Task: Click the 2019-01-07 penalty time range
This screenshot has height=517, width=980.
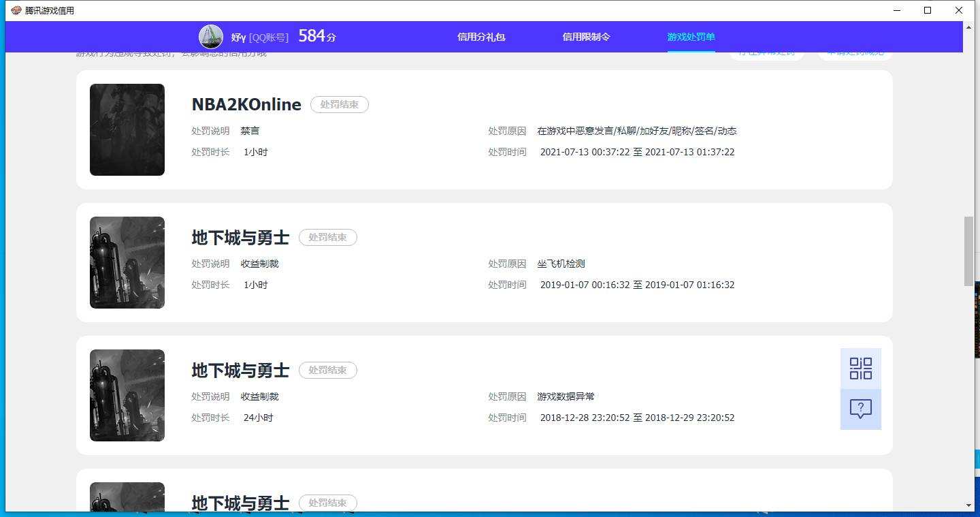Action: [637, 285]
